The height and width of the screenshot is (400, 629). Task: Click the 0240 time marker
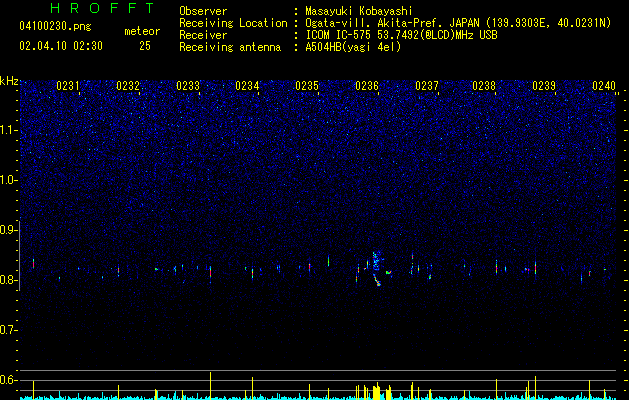(604, 86)
